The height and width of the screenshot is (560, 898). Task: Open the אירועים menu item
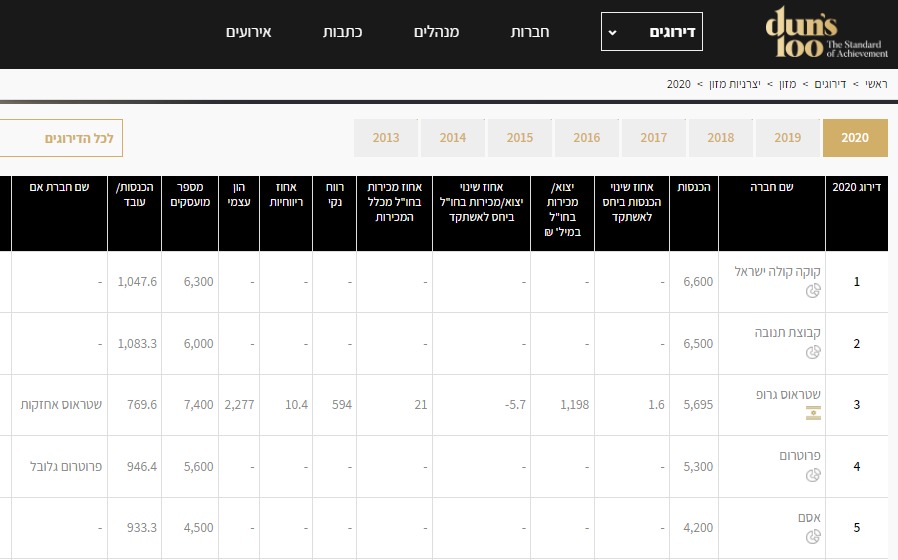click(249, 32)
